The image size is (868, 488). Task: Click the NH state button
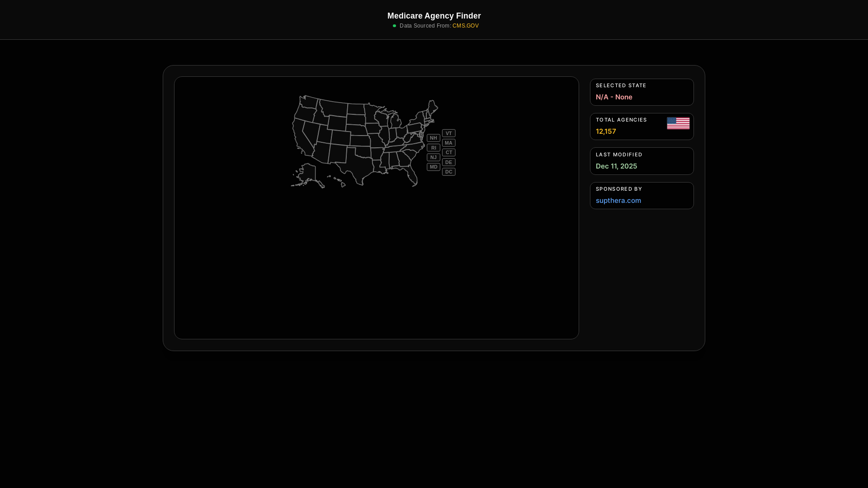434,138
